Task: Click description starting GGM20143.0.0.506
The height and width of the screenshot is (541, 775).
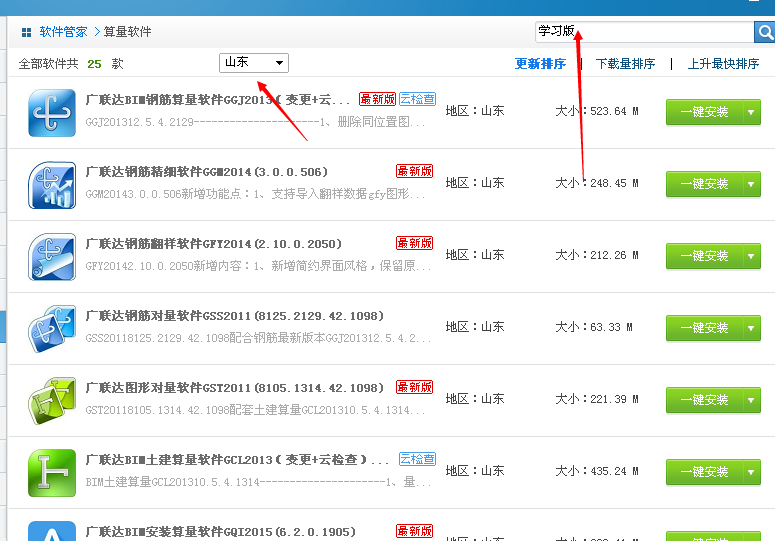Action: [x=255, y=194]
